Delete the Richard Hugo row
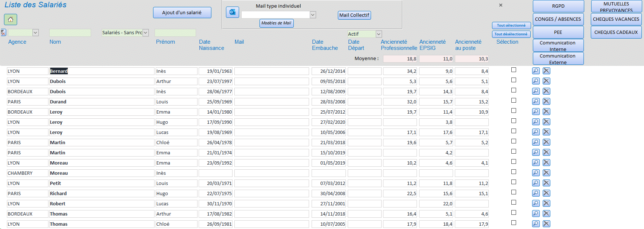Image resolution: width=644 pixels, height=229 pixels. 546,193
